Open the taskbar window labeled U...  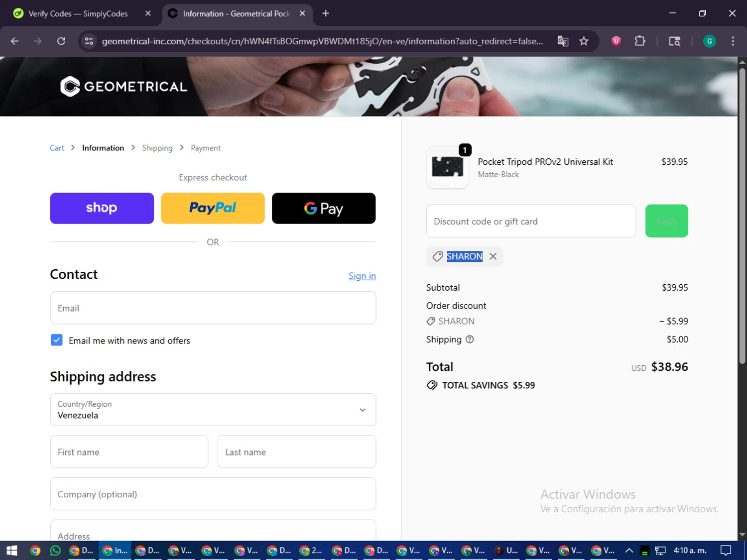click(x=506, y=551)
